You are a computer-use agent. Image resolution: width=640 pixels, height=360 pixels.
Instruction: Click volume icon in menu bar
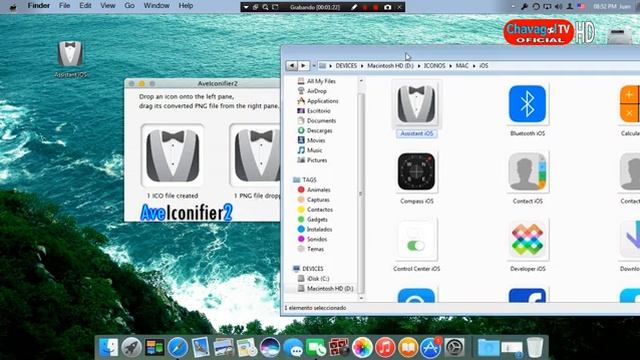(558, 7)
